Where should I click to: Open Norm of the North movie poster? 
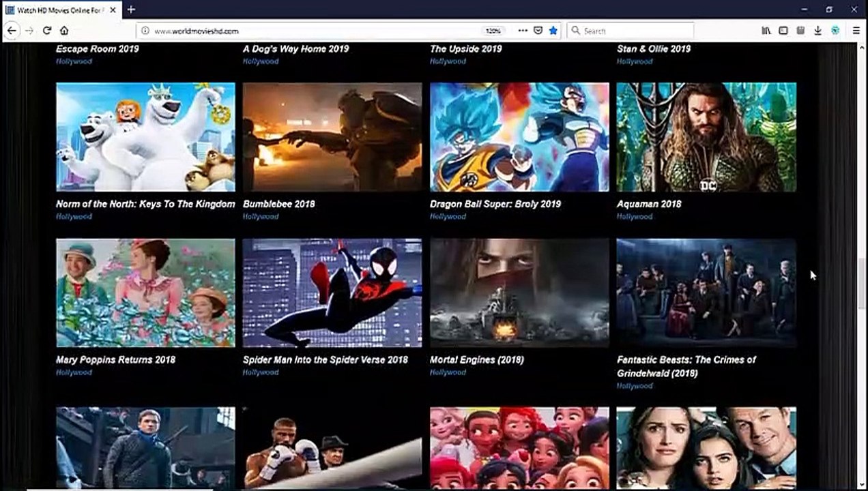point(145,137)
